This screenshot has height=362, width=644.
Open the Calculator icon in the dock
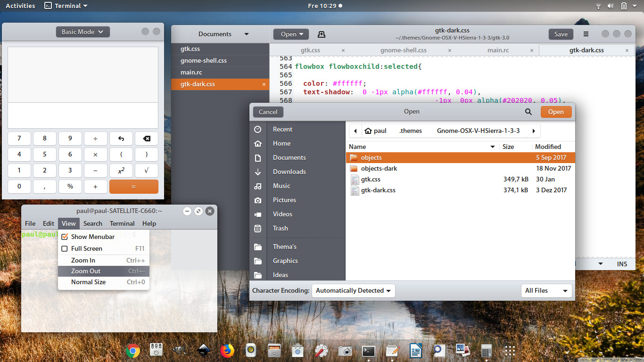pyautogui.click(x=486, y=350)
